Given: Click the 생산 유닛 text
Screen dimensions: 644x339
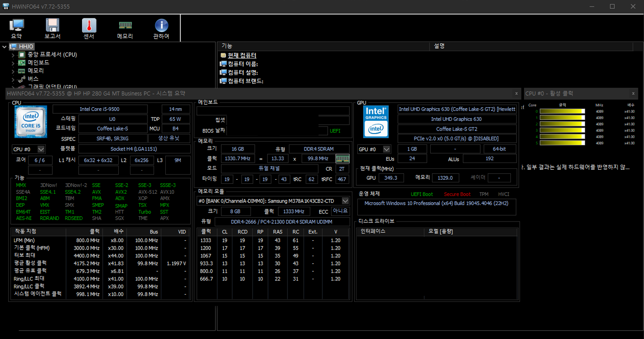Looking at the screenshot, I should point(169,139).
